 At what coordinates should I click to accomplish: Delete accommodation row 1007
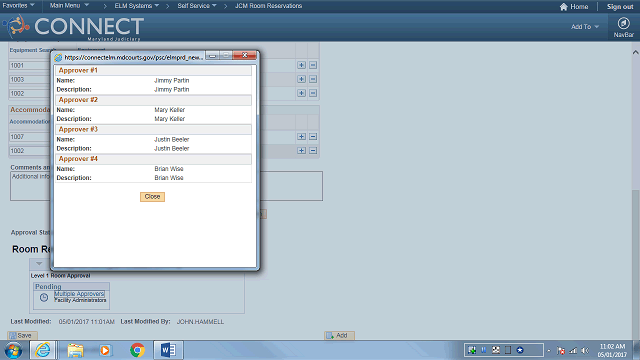313,137
